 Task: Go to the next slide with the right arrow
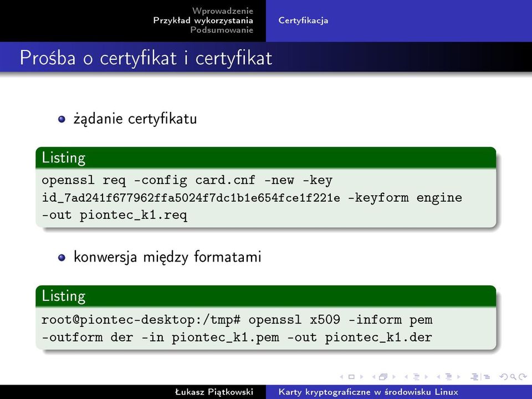[362, 377]
